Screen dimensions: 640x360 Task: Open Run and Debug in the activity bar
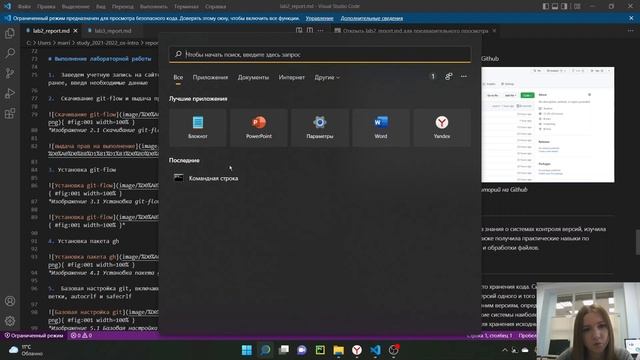pyautogui.click(x=10, y=93)
